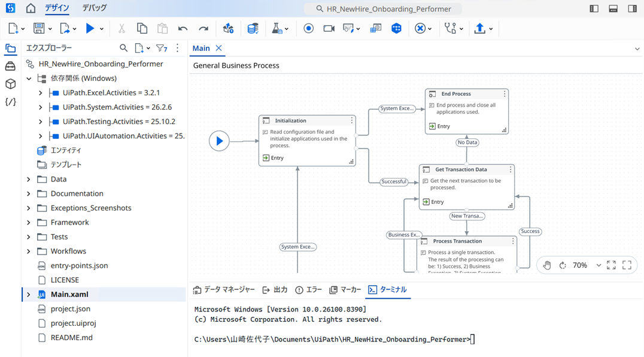The width and height of the screenshot is (644, 357).
Task: Open the zoom level dropdown
Action: click(x=599, y=265)
